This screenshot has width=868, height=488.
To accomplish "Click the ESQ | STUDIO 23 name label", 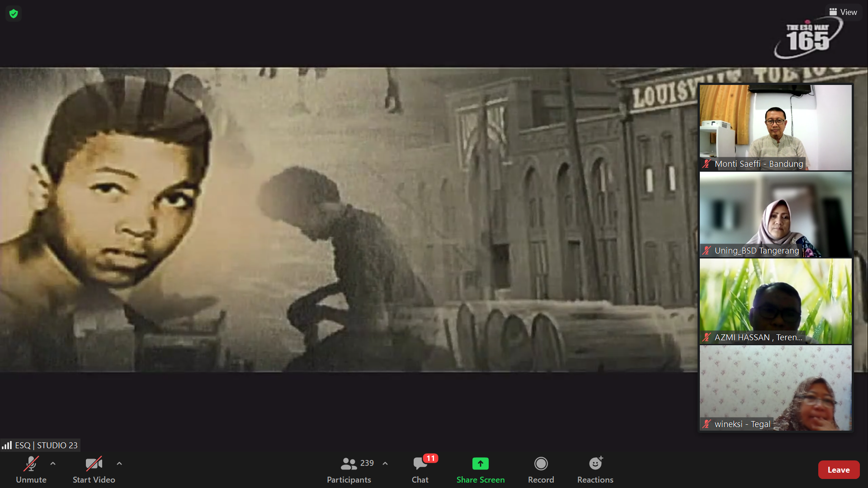I will click(46, 446).
